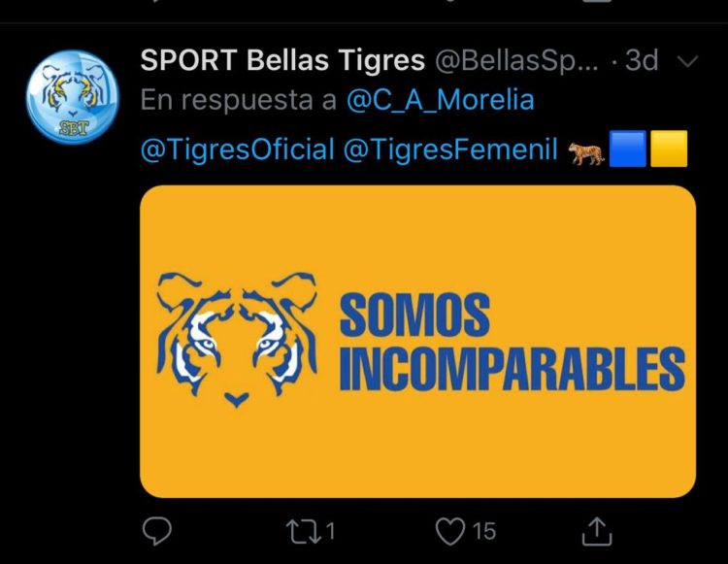Like the tweet with the heart icon
Viewport: 728px width, 564px height.
point(449,531)
